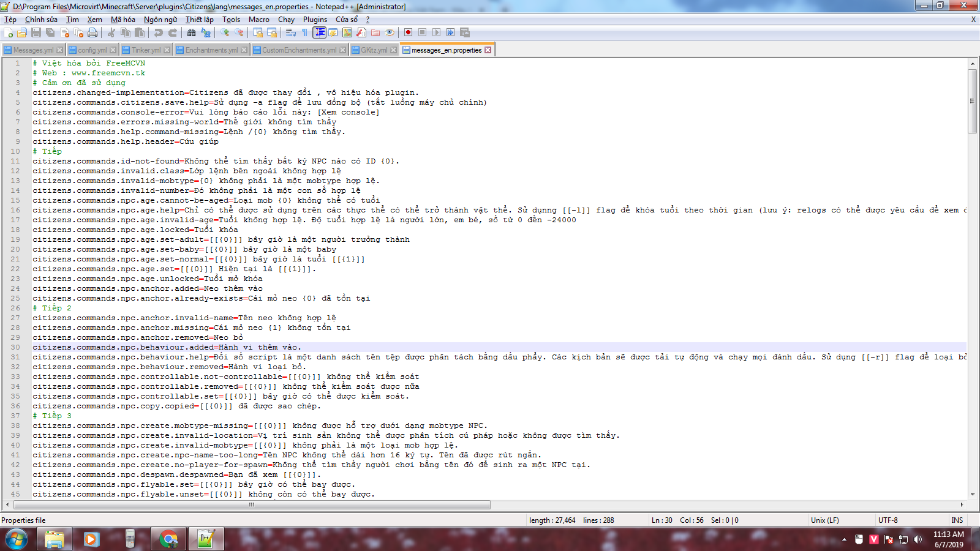Open the Tệp menu
980x551 pixels.
[x=10, y=20]
